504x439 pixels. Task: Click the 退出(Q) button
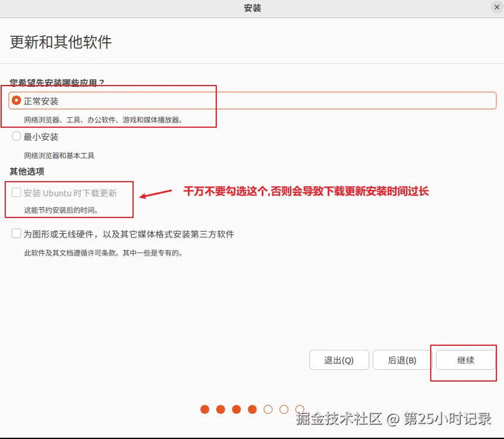339,360
